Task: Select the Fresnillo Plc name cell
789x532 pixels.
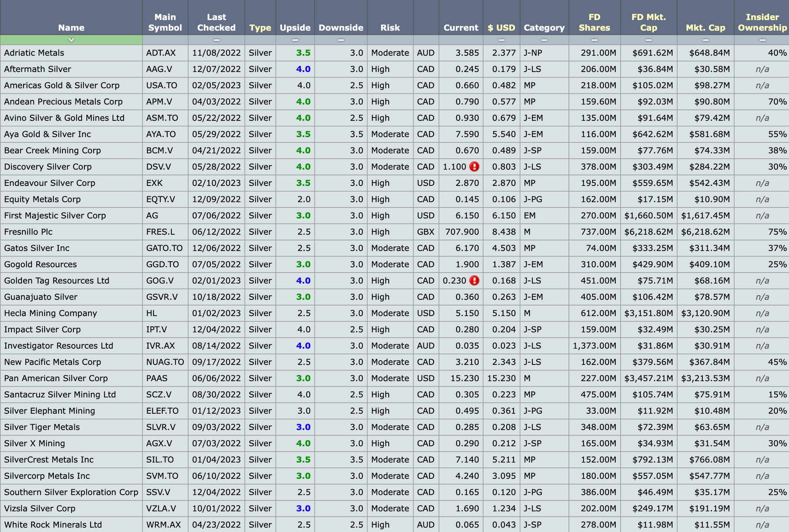Action: click(28, 232)
